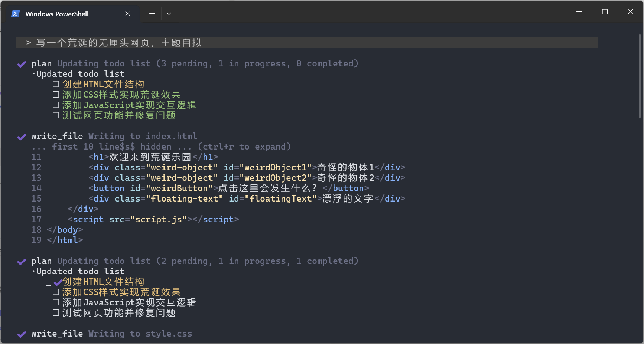This screenshot has width=644, height=344.
Task: Toggle the checkbox for white 测试网页功能并修复问题 item
Action: (56, 313)
